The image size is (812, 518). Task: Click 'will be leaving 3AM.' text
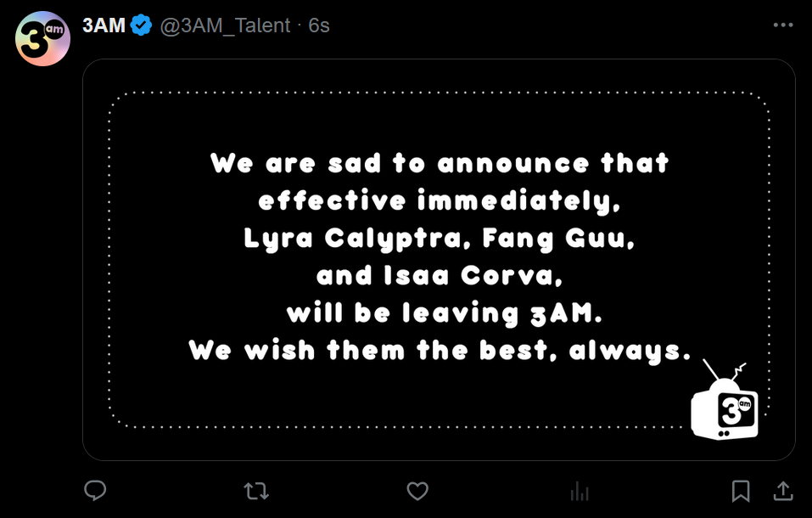point(444,313)
